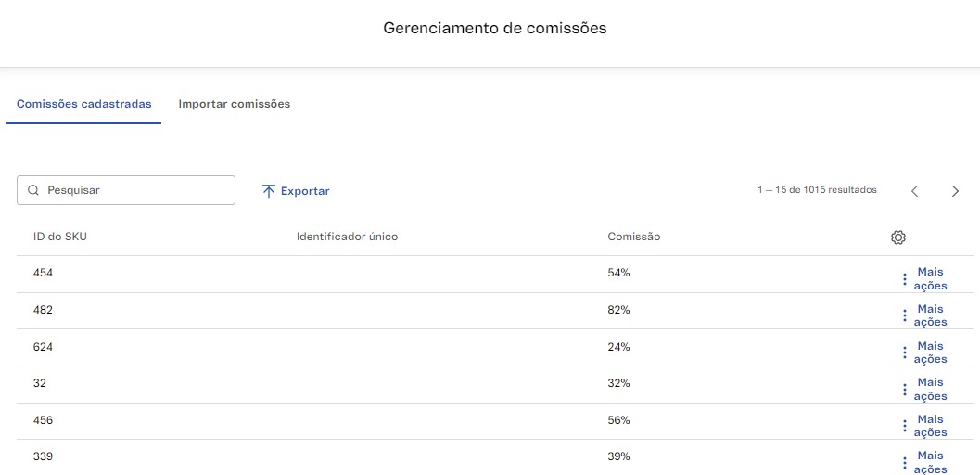The image size is (980, 475).
Task: Expand Mais ações for 82% commission row
Action: (x=930, y=315)
